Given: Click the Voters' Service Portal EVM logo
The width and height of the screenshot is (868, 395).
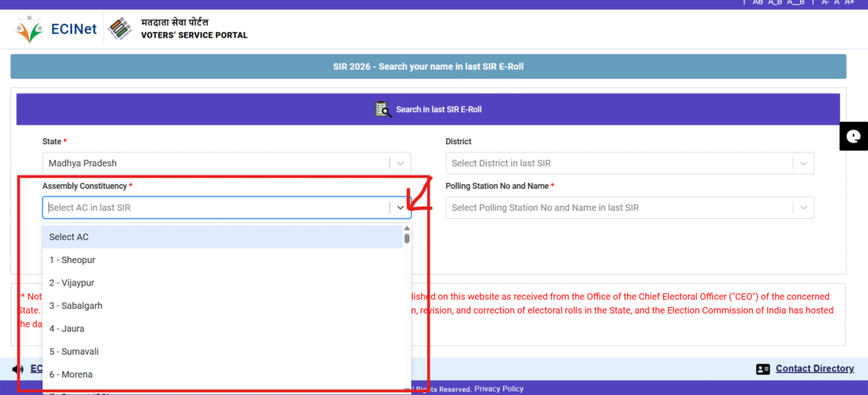Looking at the screenshot, I should [120, 29].
